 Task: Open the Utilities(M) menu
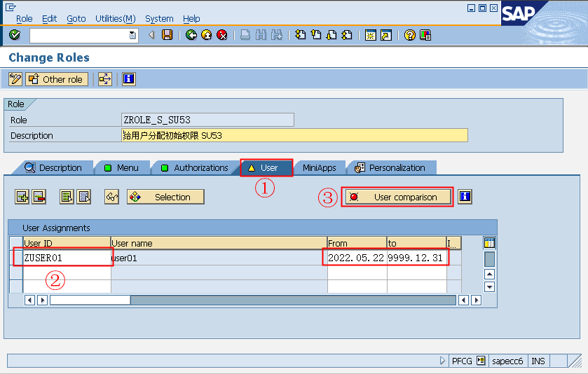pos(115,19)
